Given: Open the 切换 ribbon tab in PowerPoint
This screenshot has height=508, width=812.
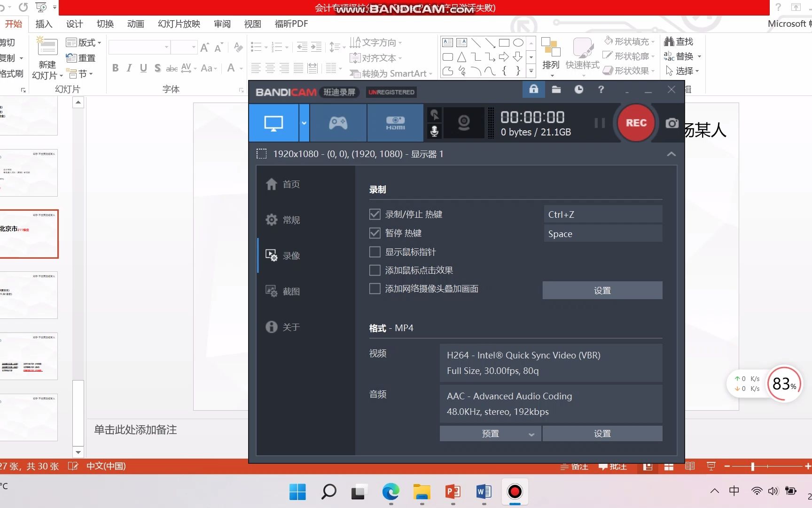Looking at the screenshot, I should [105, 24].
